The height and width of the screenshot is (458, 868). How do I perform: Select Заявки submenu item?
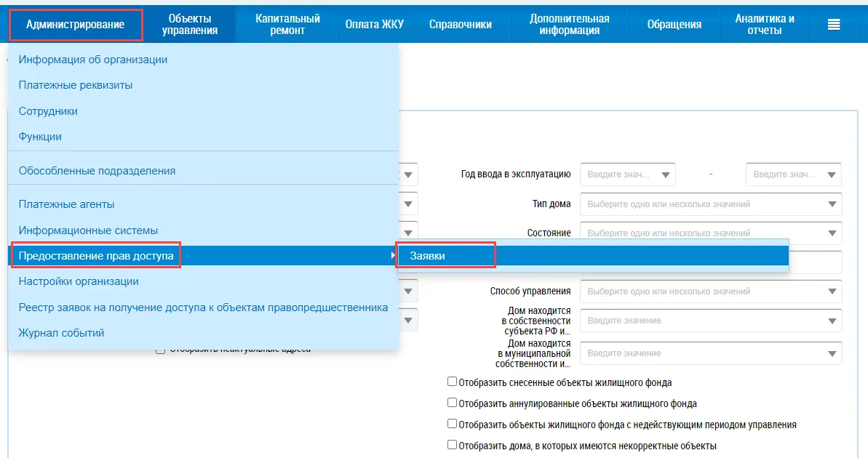(427, 256)
